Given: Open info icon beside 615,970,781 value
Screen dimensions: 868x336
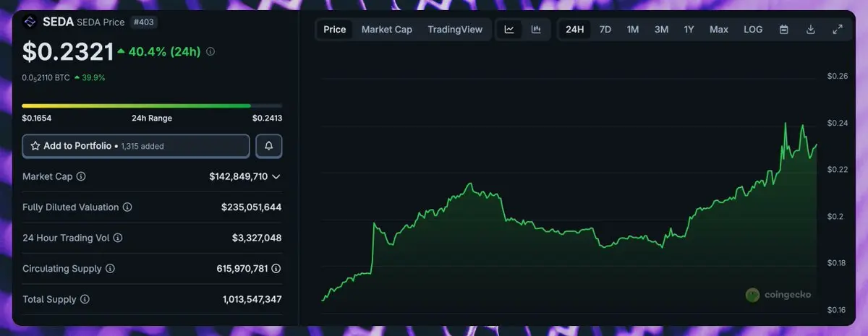Looking at the screenshot, I should tap(276, 269).
